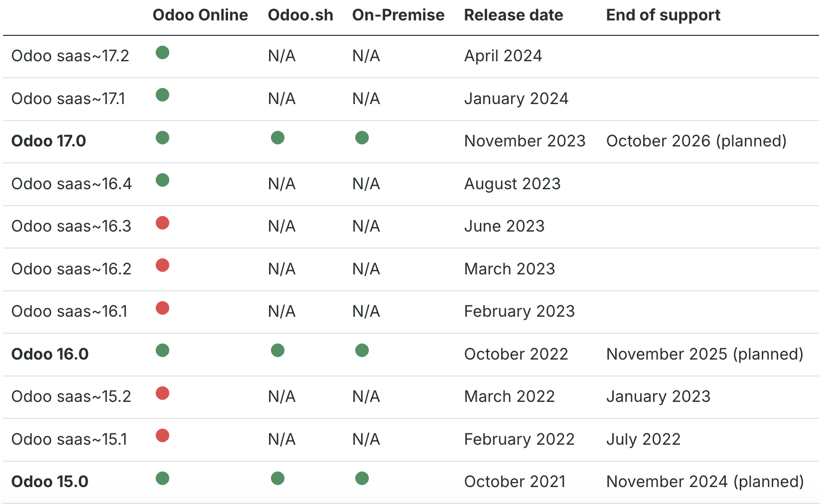
Task: Click red status dot for Odoo saas~16.3
Action: [x=162, y=223]
